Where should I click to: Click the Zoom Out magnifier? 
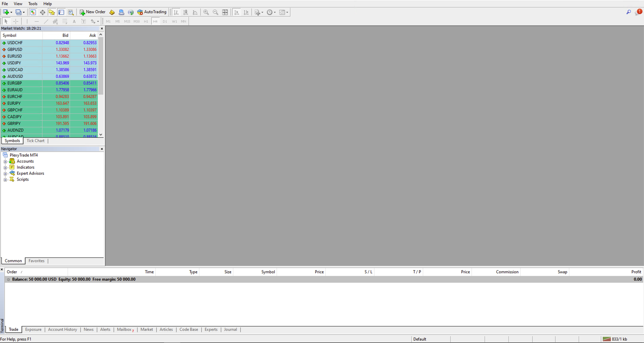tap(215, 12)
